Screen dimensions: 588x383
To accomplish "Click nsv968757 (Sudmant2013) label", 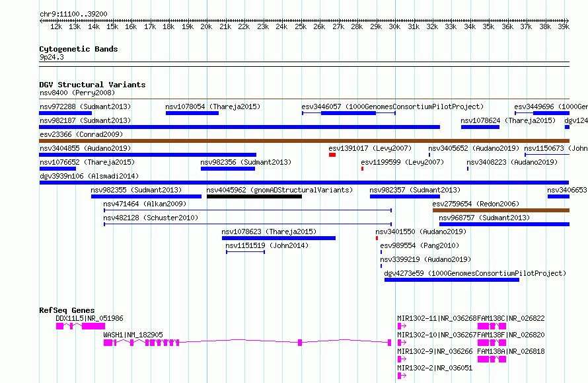I will 484,218.
